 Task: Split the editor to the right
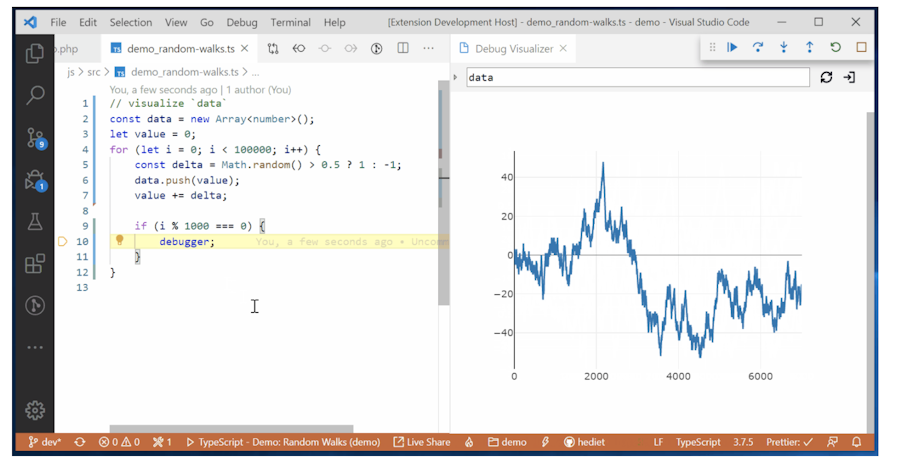coord(403,48)
